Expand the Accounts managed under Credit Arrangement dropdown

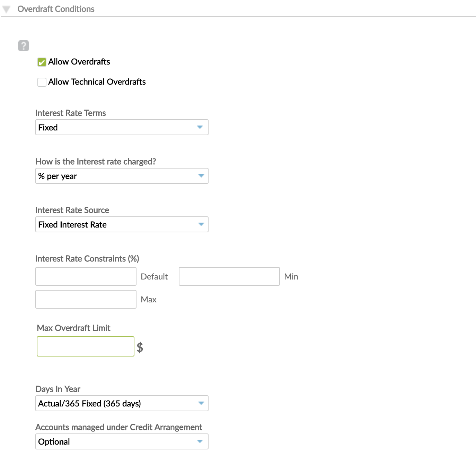(121, 441)
